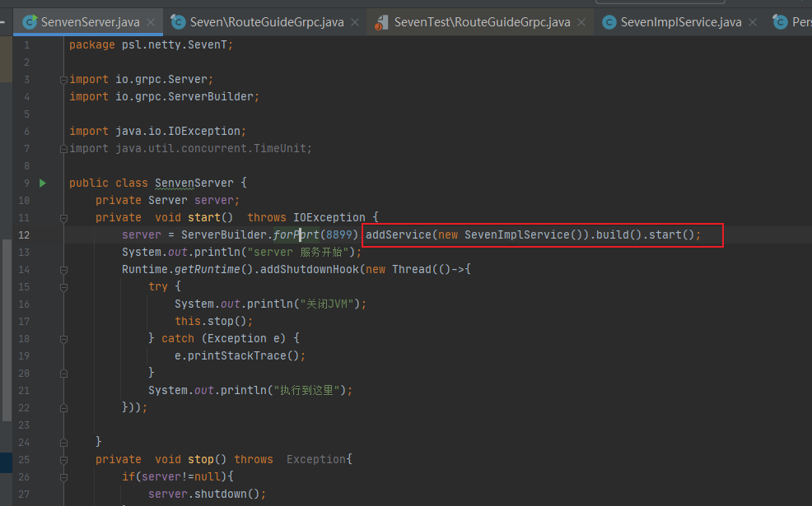812x506 pixels.
Task: Click server.shutdown() on line 27
Action: coord(203,494)
